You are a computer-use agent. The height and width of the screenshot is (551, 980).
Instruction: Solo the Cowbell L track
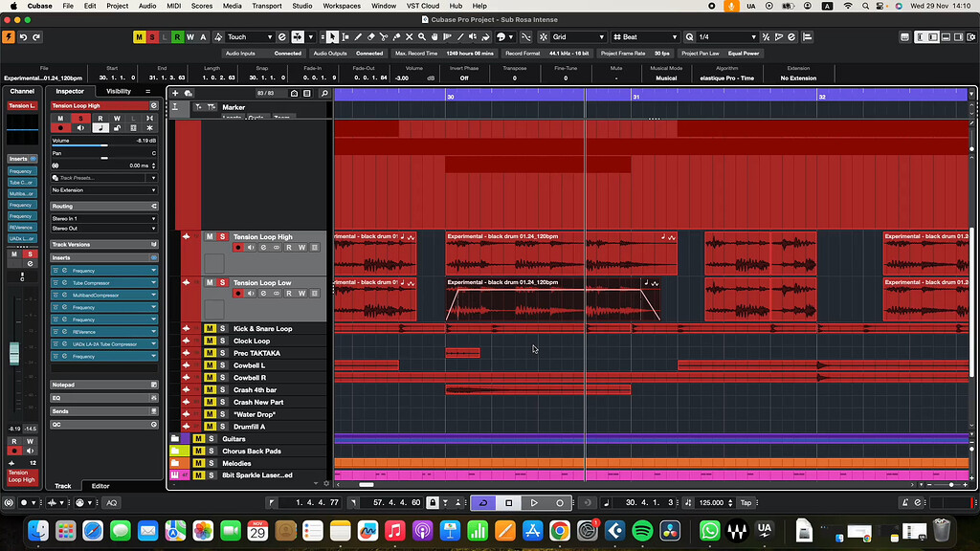tap(222, 365)
